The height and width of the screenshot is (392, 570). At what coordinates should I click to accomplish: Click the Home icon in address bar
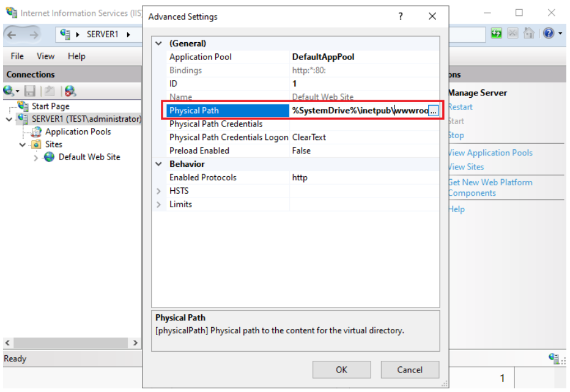[x=530, y=34]
